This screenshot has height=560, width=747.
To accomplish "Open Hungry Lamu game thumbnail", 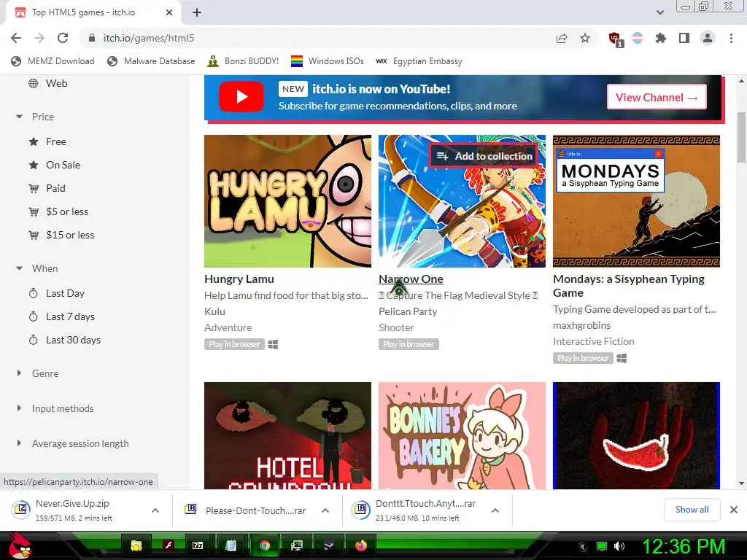I will (287, 201).
